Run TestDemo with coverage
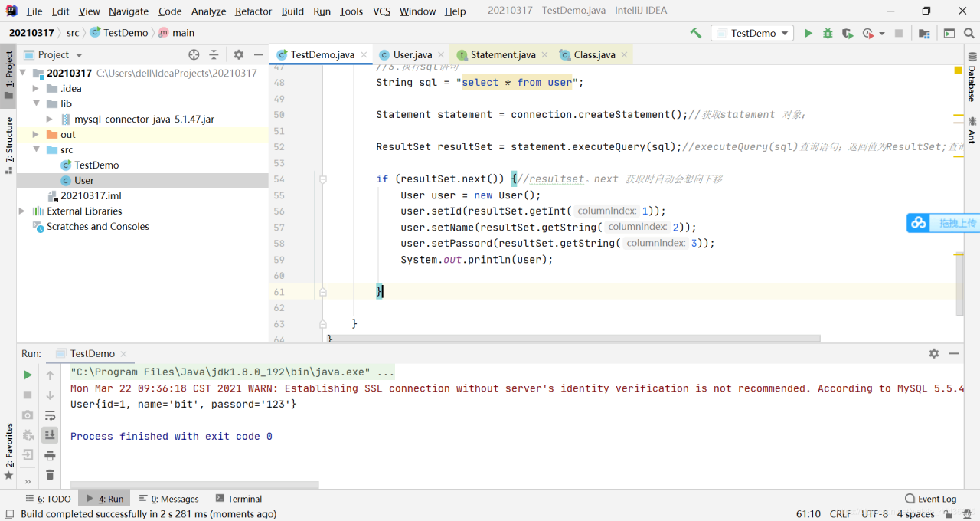The image size is (980, 521). click(847, 33)
